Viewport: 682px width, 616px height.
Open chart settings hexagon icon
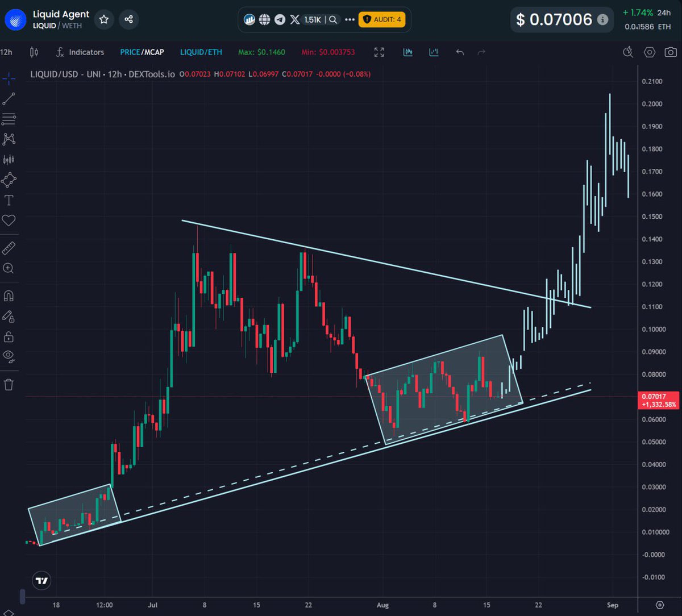point(650,52)
